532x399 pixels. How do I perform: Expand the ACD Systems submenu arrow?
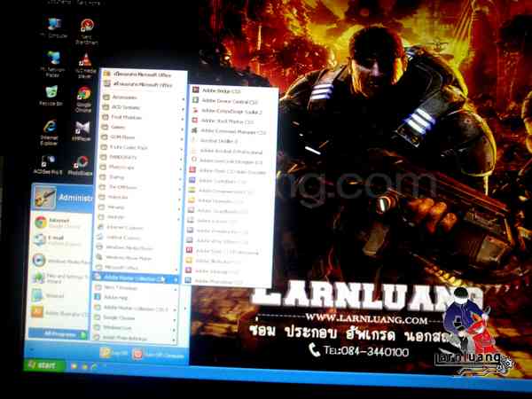pos(183,110)
